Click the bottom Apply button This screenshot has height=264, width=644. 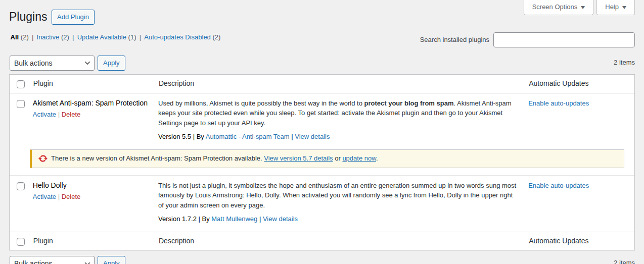coord(111,260)
